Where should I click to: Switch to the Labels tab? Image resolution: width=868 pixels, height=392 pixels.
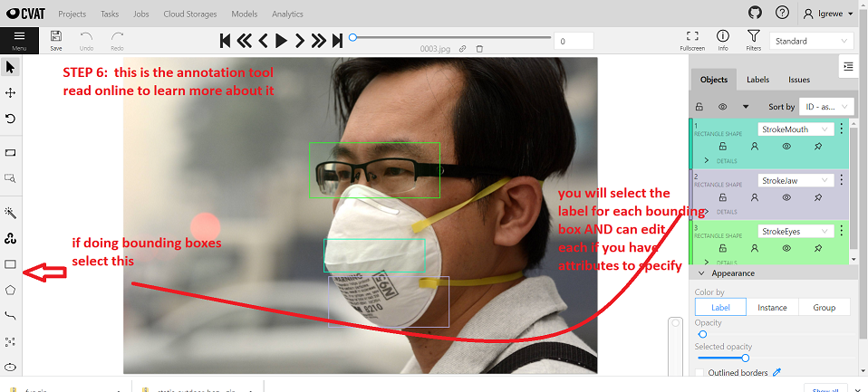(x=757, y=80)
